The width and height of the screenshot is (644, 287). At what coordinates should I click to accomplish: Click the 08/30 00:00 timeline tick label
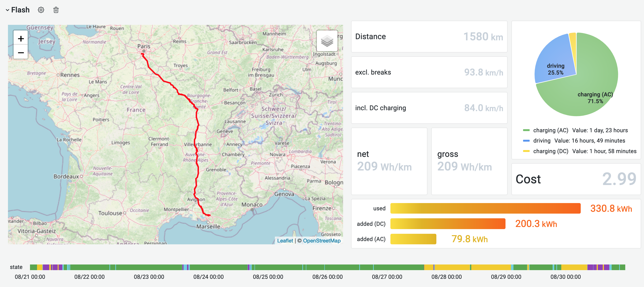coord(565,277)
